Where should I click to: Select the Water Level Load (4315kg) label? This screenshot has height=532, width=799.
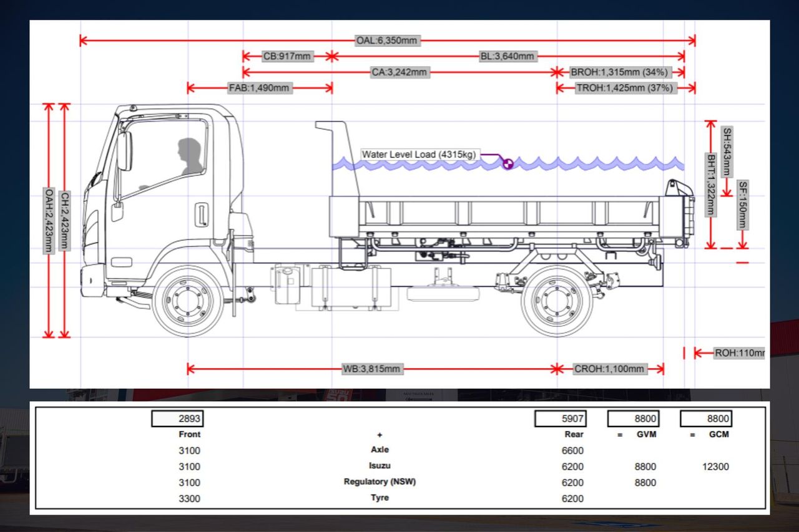tap(420, 154)
